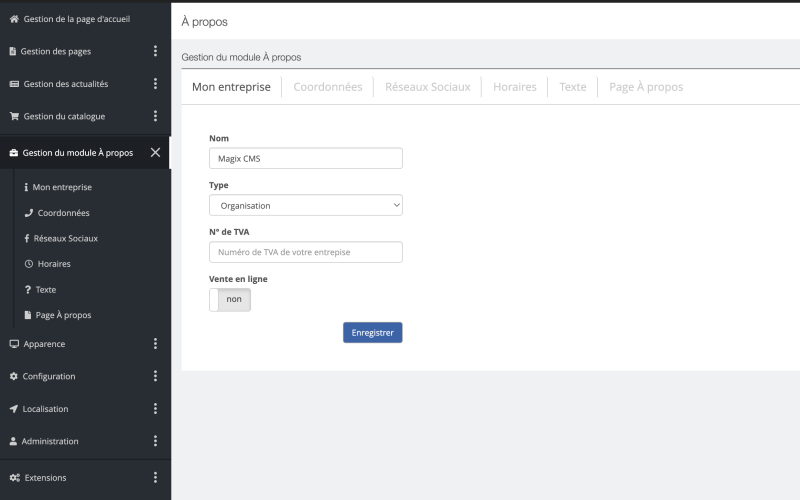
Task: Expand Gestion du catalogue via its three-dot icon
Action: pyautogui.click(x=156, y=116)
